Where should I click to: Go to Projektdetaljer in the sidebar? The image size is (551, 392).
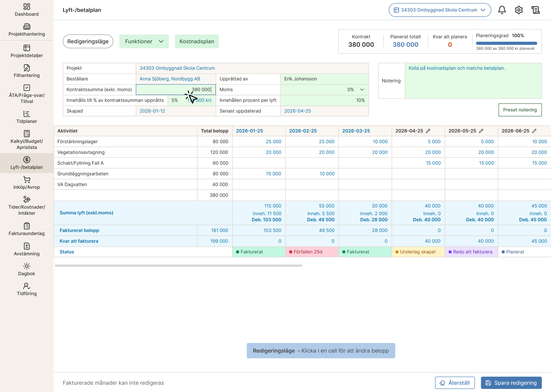(x=26, y=51)
